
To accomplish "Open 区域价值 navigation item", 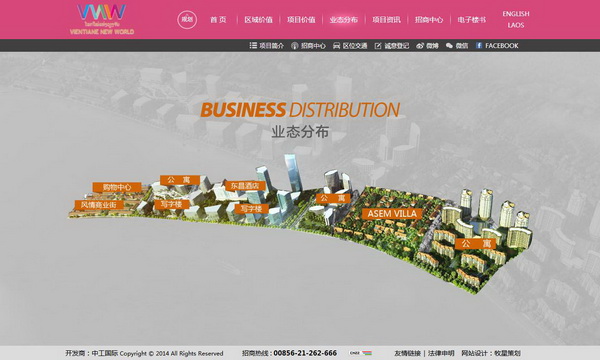I will coord(258,20).
